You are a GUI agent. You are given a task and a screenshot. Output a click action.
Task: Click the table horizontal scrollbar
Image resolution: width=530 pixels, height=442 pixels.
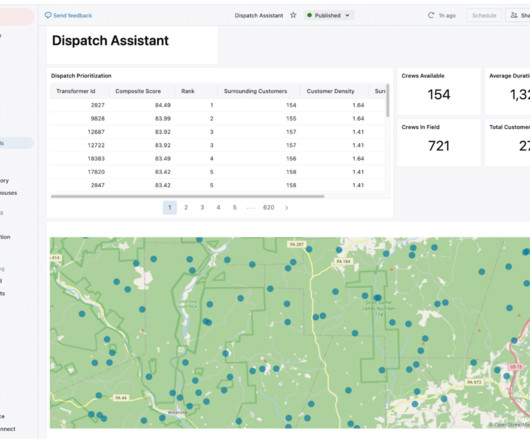coord(188,196)
